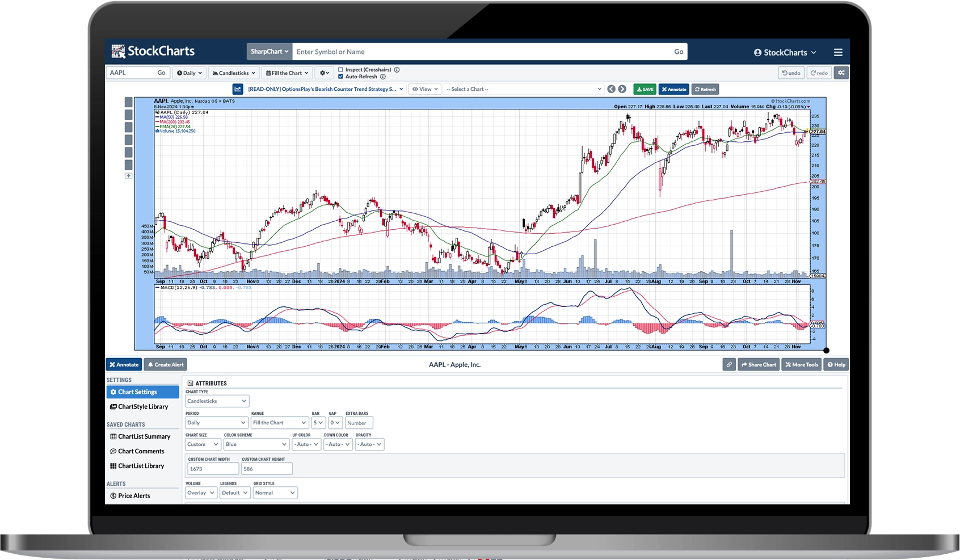The height and width of the screenshot is (560, 960).
Task: Open the Bar width select
Action: [318, 423]
